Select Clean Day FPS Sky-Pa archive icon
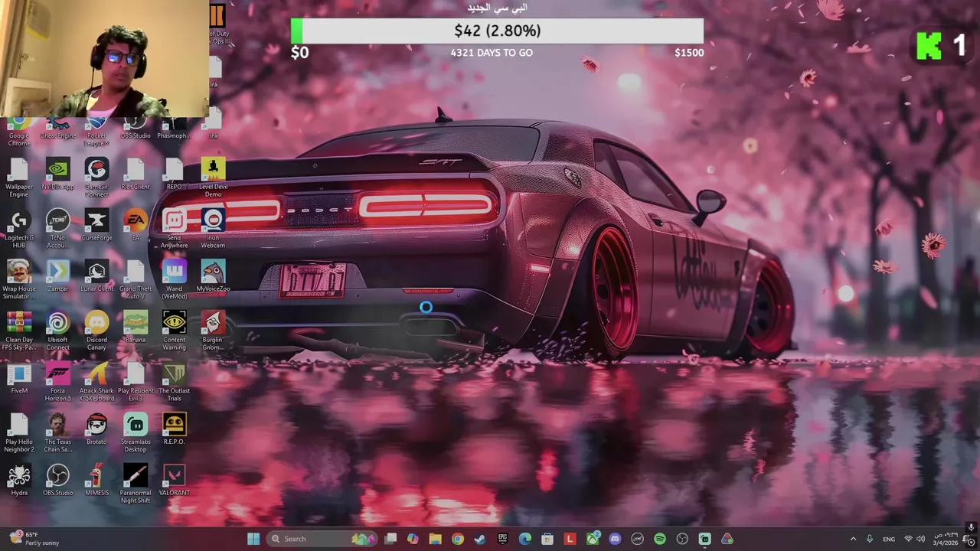 (19, 331)
